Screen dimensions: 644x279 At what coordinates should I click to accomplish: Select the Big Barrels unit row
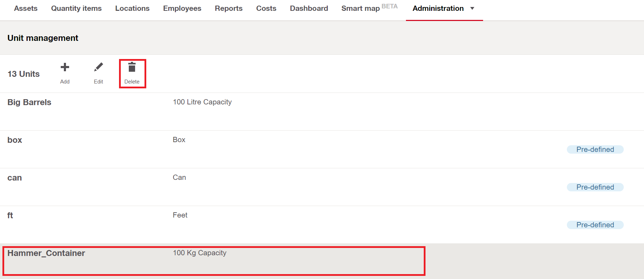(322, 112)
